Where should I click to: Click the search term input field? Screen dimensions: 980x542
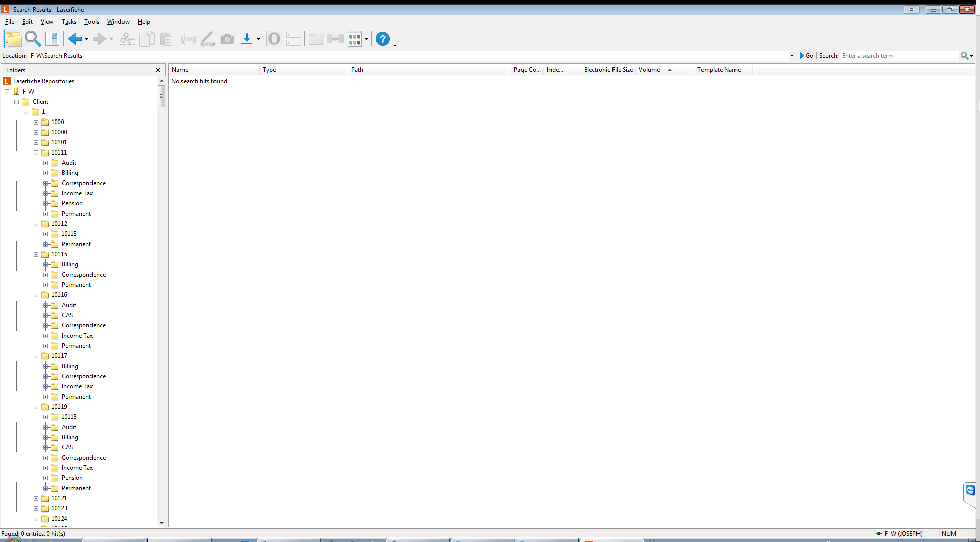(x=899, y=56)
